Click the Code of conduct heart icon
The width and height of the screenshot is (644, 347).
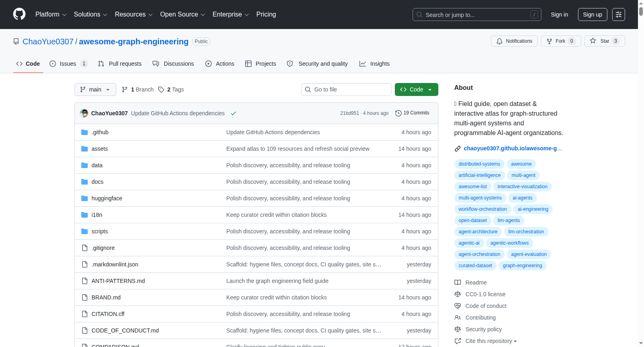click(x=458, y=306)
